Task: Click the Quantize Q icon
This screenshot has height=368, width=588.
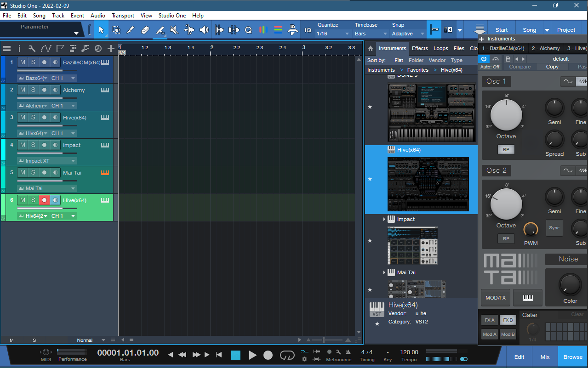Action: point(248,30)
